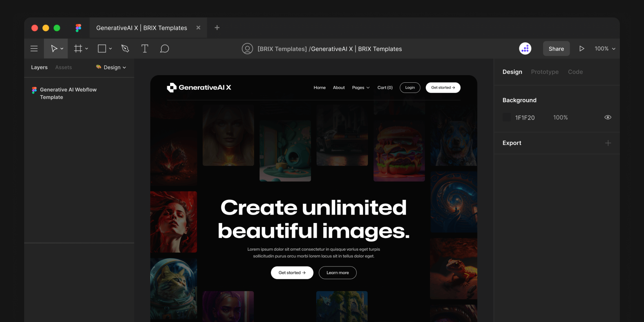Screen dimensions: 644x322
Task: Open the Comment tool
Action: click(x=164, y=48)
